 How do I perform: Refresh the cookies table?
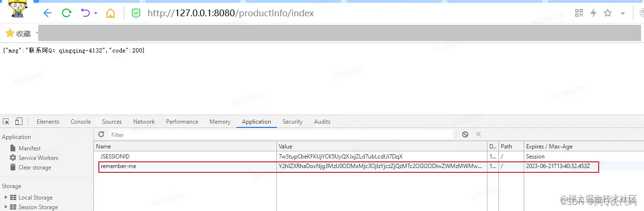click(x=101, y=135)
